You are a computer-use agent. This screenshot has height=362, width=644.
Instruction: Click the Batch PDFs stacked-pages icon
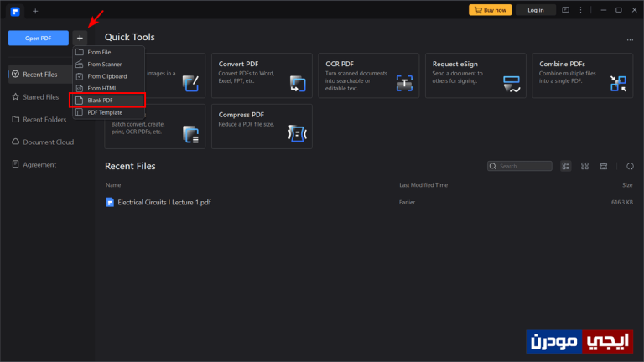[x=191, y=135]
